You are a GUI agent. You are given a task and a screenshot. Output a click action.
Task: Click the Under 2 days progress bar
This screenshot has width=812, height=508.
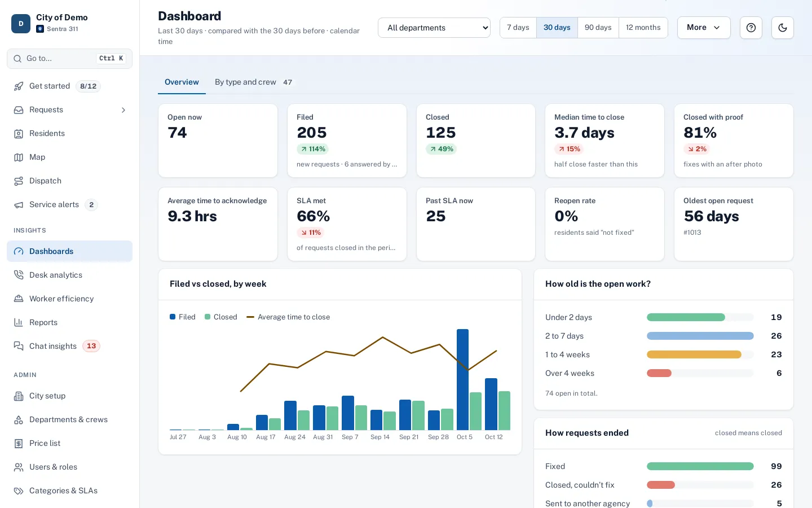pyautogui.click(x=700, y=317)
